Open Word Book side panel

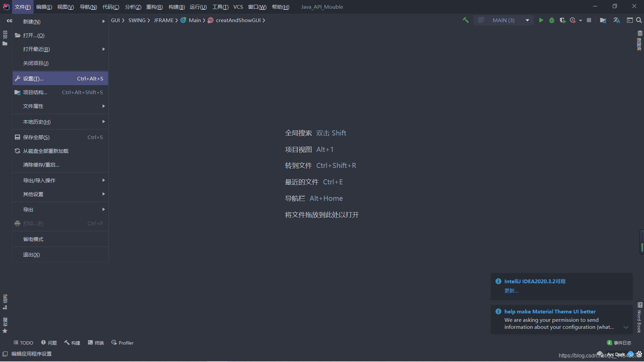click(x=640, y=317)
